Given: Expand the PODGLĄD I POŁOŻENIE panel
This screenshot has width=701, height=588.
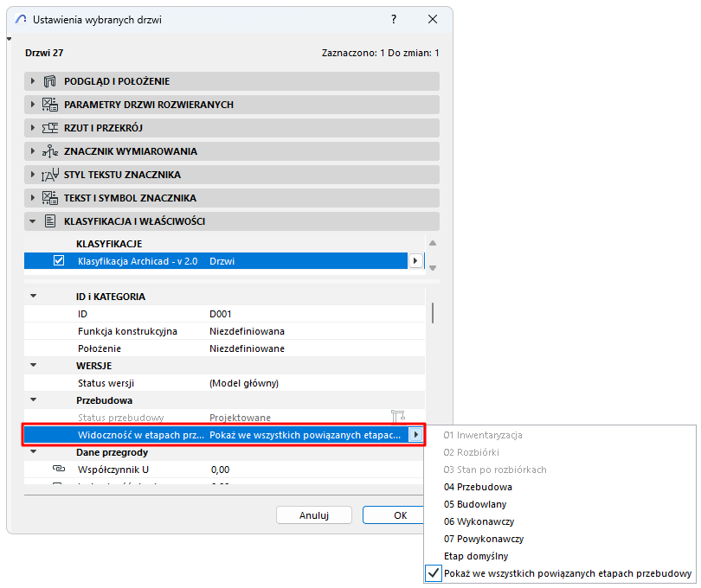Looking at the screenshot, I should point(33,81).
